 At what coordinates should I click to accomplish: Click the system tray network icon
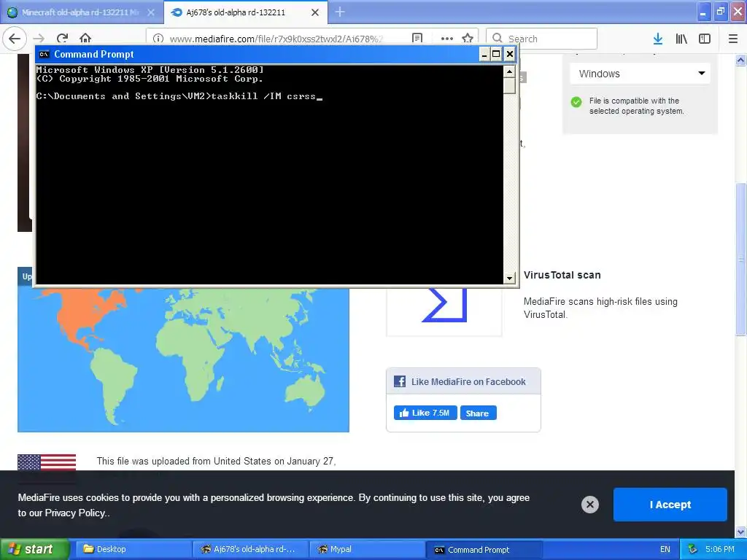693,550
